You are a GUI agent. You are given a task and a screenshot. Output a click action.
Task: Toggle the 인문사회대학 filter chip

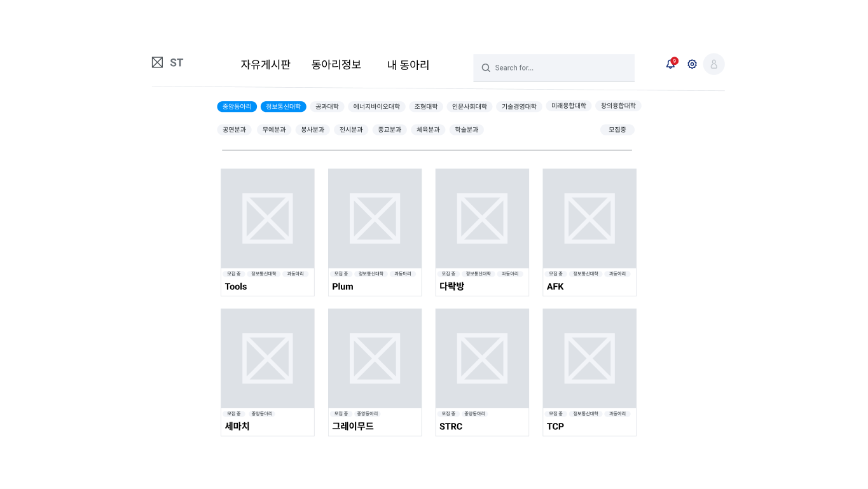click(x=469, y=107)
